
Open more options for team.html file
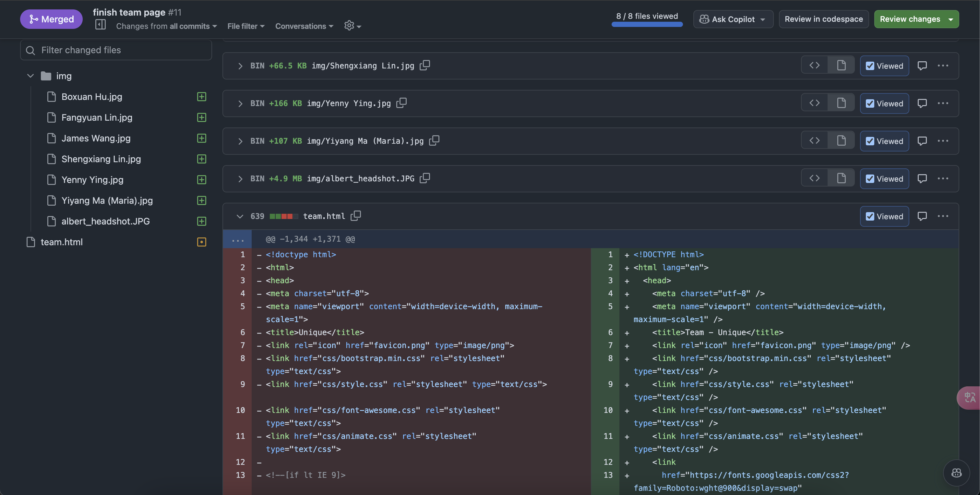(x=943, y=216)
